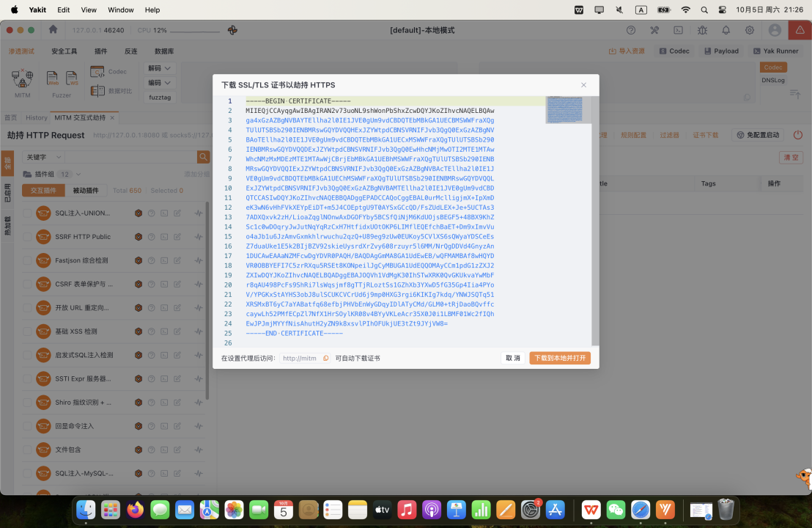
Task: Click the certificate minimap thumbnail
Action: click(564, 110)
